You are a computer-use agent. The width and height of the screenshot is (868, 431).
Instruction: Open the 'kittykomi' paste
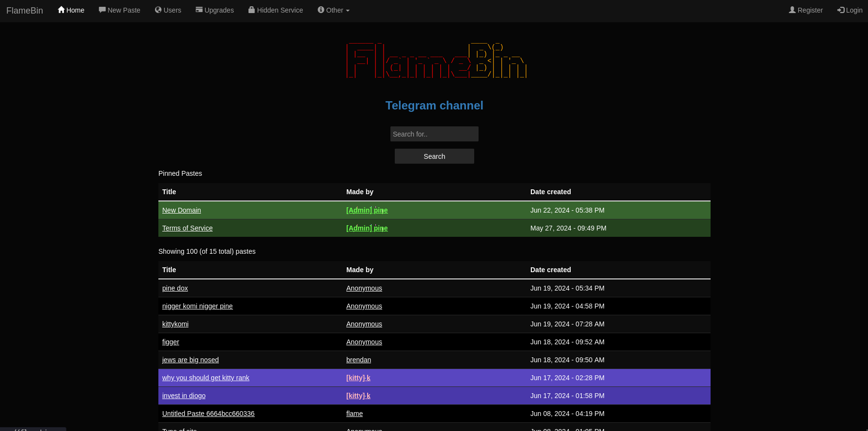(x=175, y=324)
